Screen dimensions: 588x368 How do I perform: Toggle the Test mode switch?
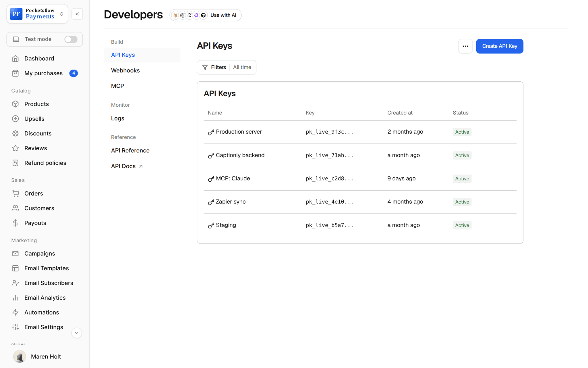point(71,39)
